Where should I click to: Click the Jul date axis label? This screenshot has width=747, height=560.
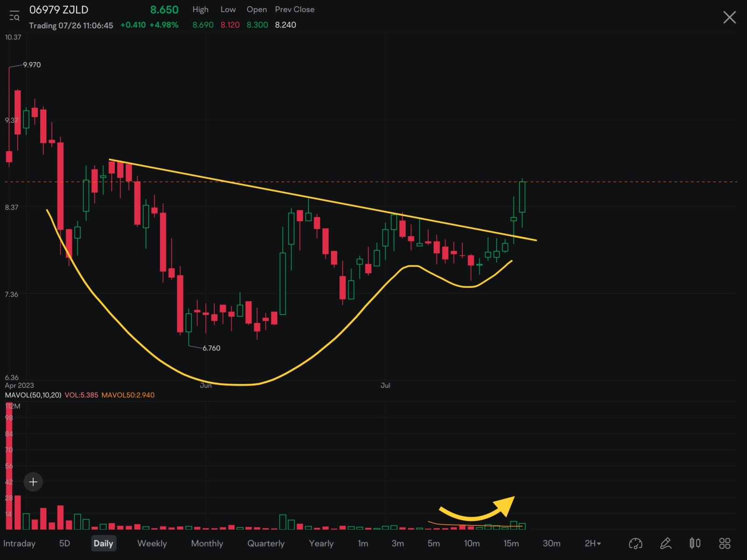click(385, 385)
